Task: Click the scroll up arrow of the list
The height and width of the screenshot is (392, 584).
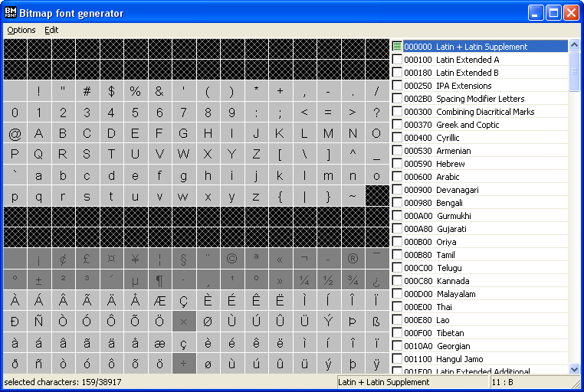Action: pyautogui.click(x=574, y=45)
